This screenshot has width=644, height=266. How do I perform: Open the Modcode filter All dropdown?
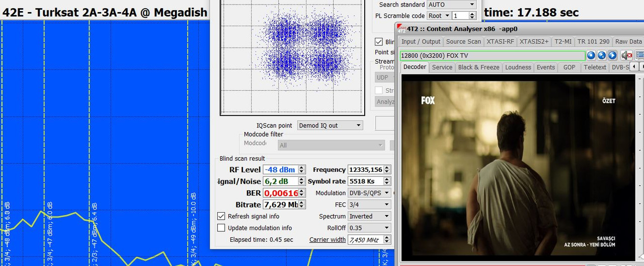tap(331, 145)
